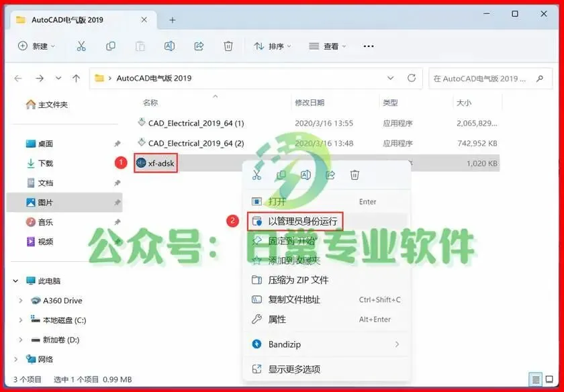The height and width of the screenshot is (392, 564).
Task: Go forward with the right arrow button
Action: click(x=40, y=78)
